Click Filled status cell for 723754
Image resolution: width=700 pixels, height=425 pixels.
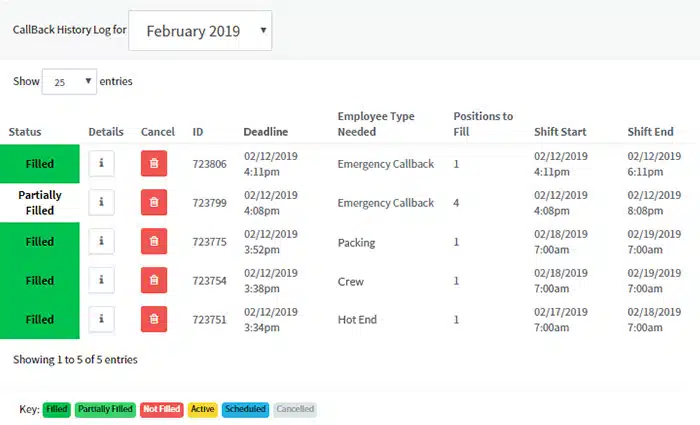[40, 280]
